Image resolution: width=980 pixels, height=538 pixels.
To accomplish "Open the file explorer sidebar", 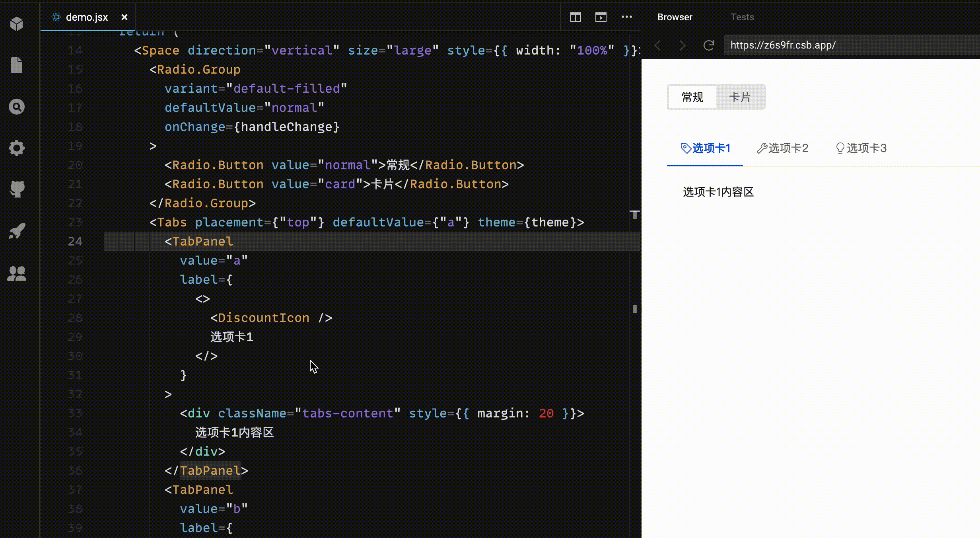I will click(17, 66).
